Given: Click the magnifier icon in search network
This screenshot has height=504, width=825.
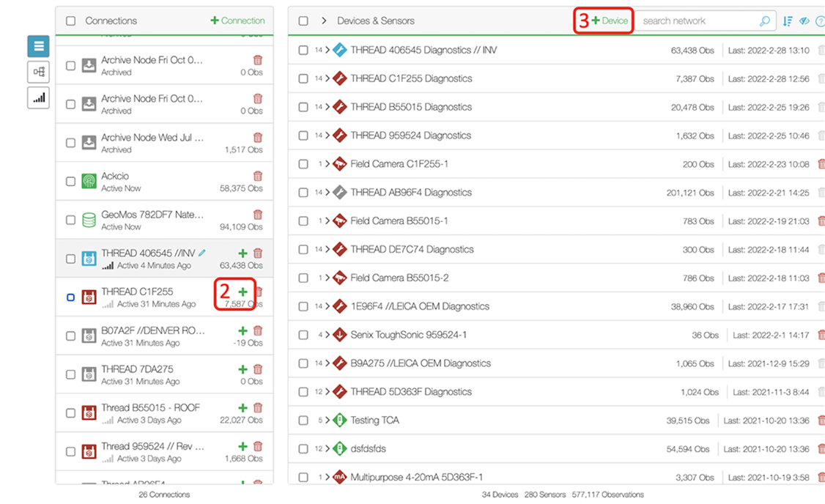Looking at the screenshot, I should [765, 21].
